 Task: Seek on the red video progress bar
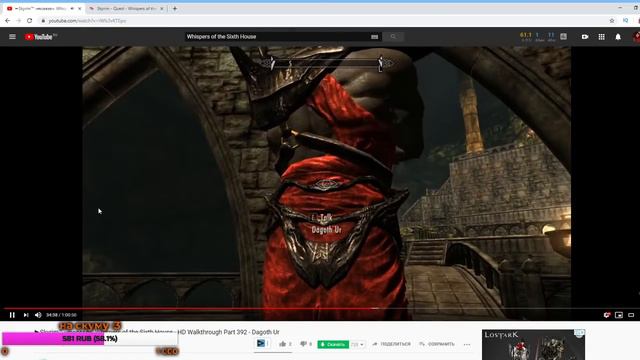(320, 309)
